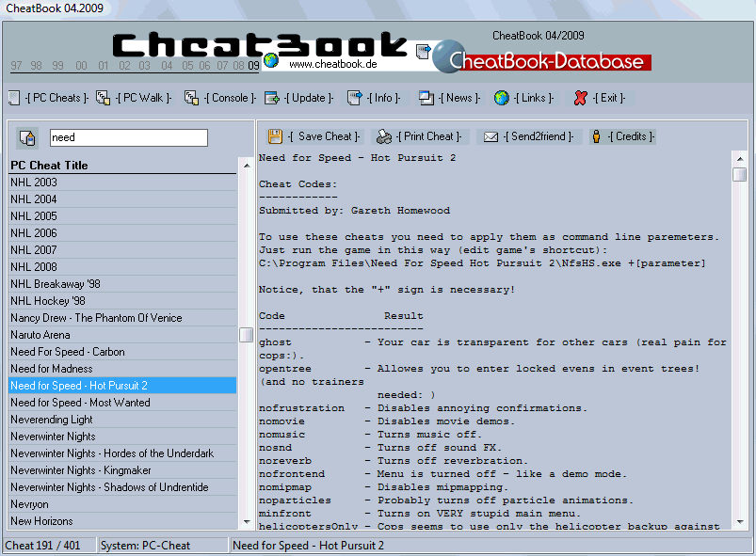Click the cheat text pane scrollbar up arrow
This screenshot has height=556, width=756.
click(740, 158)
